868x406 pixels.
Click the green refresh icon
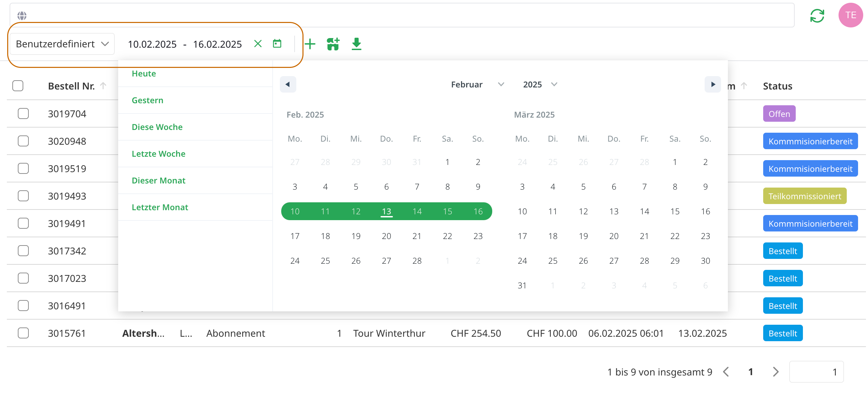[817, 16]
